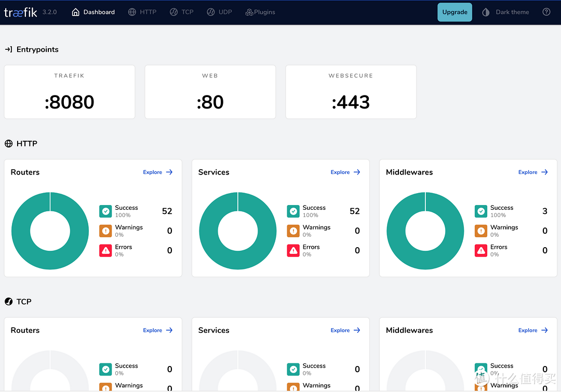Open the Plugins navigation tab

point(260,12)
